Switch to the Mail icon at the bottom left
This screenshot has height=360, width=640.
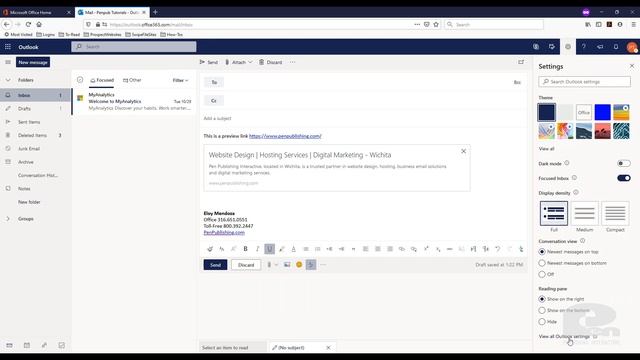(9, 345)
